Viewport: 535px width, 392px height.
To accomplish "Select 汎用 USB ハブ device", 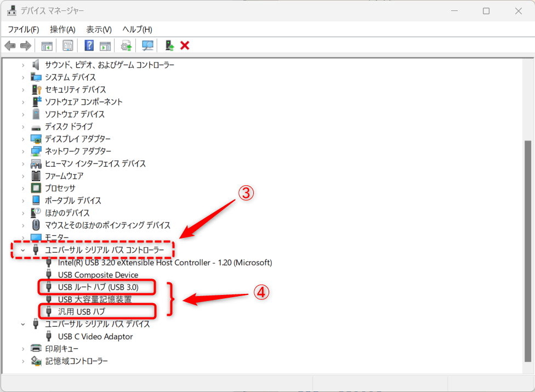I will 81,311.
